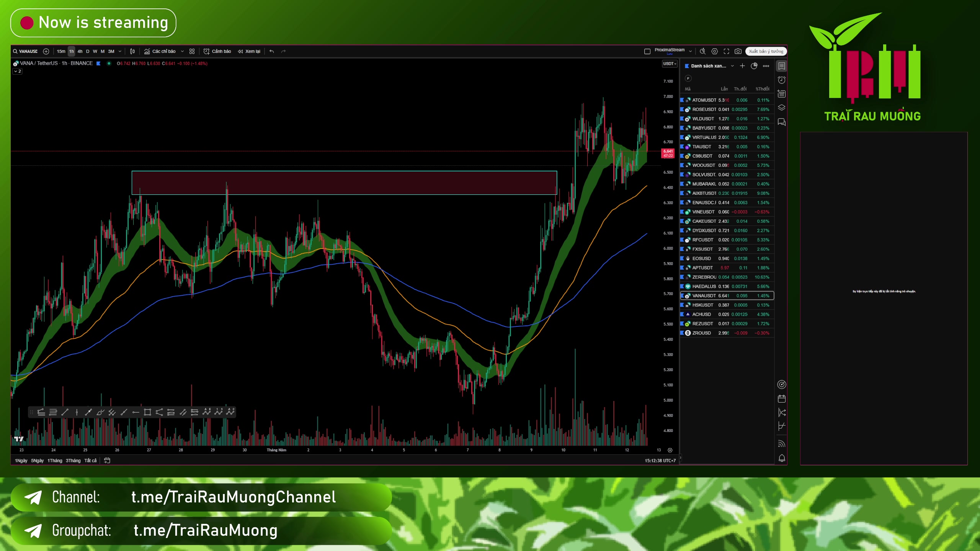Switch chart to 15m timeframe
This screenshot has height=551, width=980.
click(x=61, y=51)
